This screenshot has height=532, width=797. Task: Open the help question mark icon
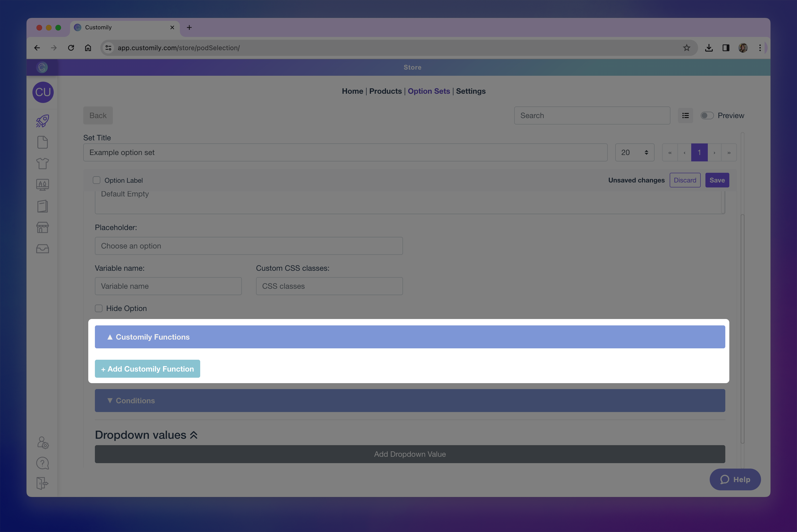(42, 463)
